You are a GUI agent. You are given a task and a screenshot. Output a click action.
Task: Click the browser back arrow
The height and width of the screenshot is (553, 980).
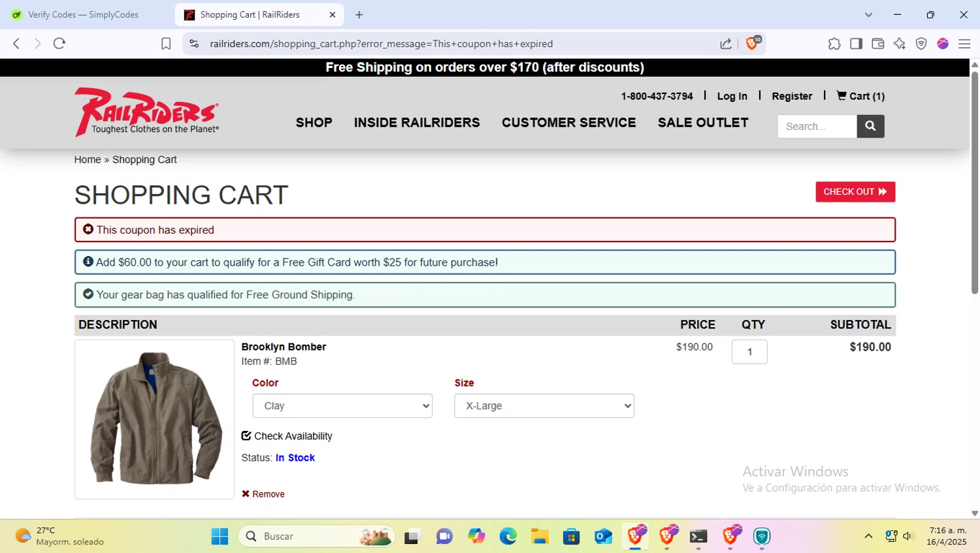(x=16, y=44)
